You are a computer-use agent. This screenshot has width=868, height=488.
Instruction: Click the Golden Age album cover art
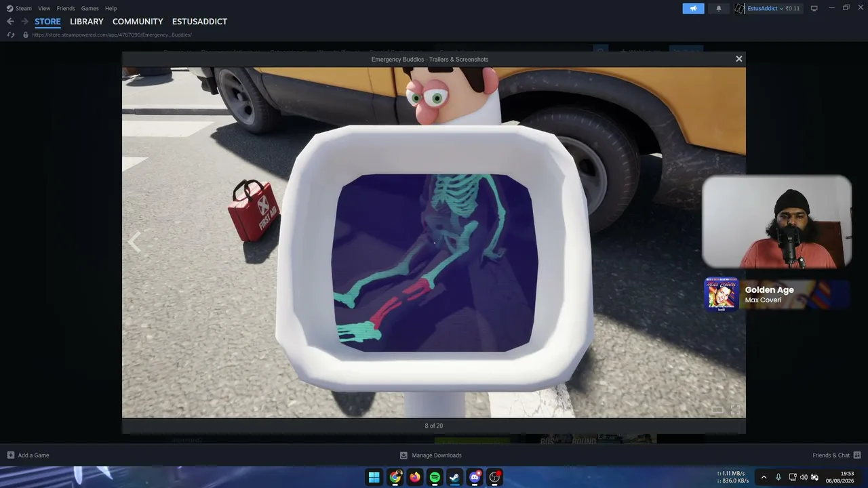tap(722, 294)
